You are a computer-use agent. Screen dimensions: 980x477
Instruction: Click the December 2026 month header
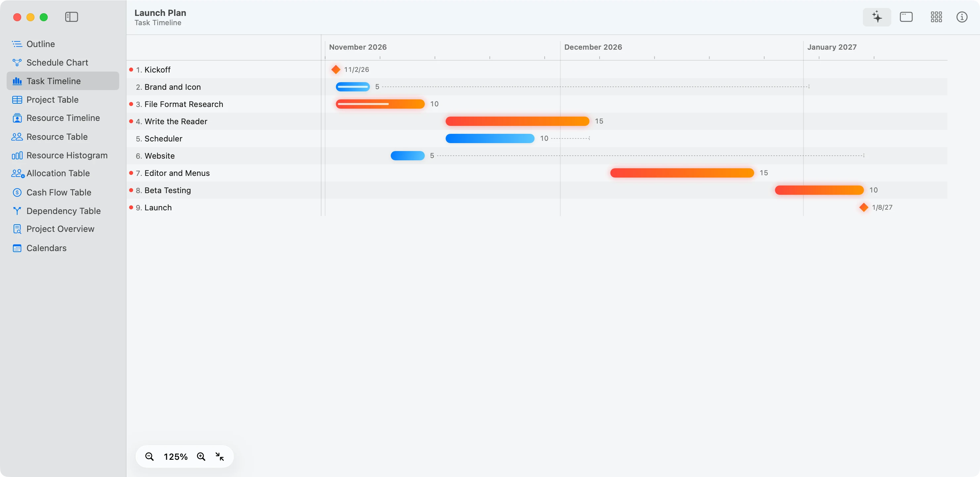pyautogui.click(x=593, y=47)
